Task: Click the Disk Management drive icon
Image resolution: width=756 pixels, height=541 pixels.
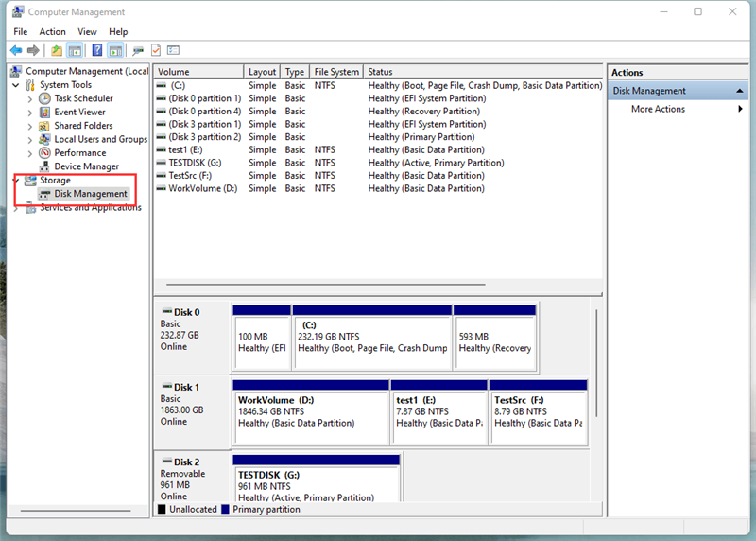Action: pos(44,194)
